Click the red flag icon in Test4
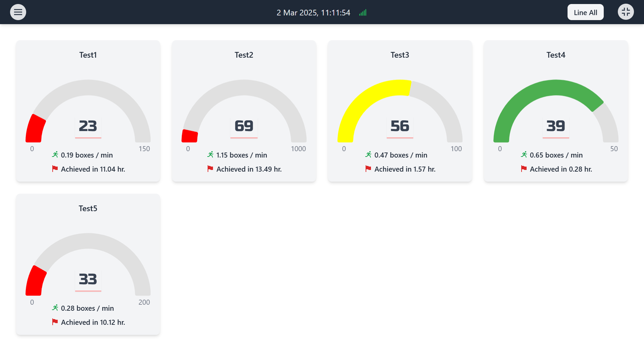 [524, 169]
